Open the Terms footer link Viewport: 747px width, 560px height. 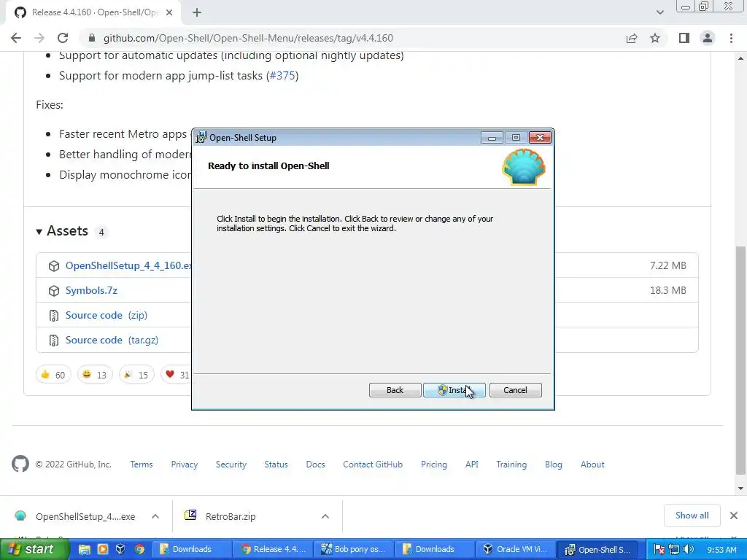point(142,464)
